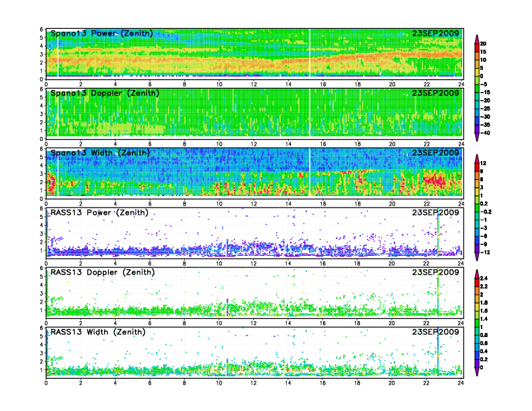532x411 pixels.
Task: Select the 23SEP2009 date in Spano13 Doppler panel
Action: (x=435, y=93)
